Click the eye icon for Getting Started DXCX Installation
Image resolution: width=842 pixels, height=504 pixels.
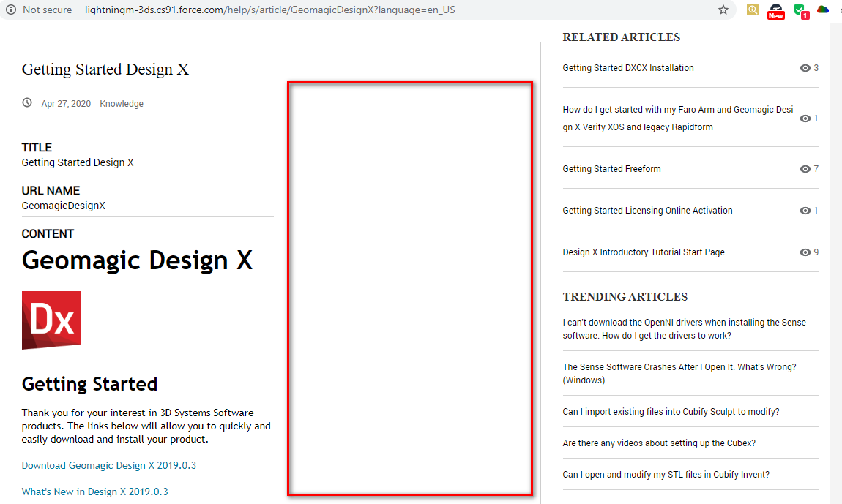(x=805, y=67)
